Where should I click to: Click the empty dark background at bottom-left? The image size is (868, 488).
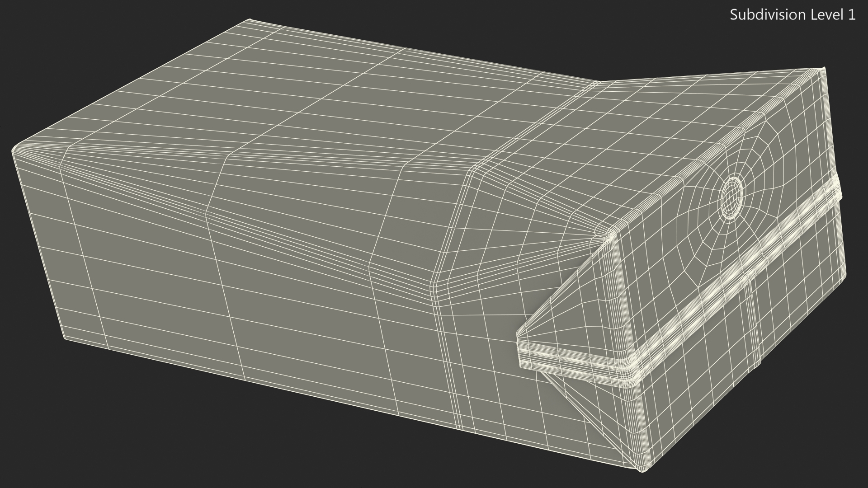click(90, 429)
